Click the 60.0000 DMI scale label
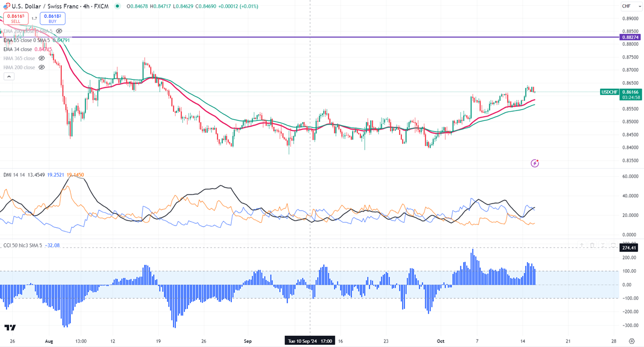The height and width of the screenshot is (347, 644). pyautogui.click(x=630, y=176)
